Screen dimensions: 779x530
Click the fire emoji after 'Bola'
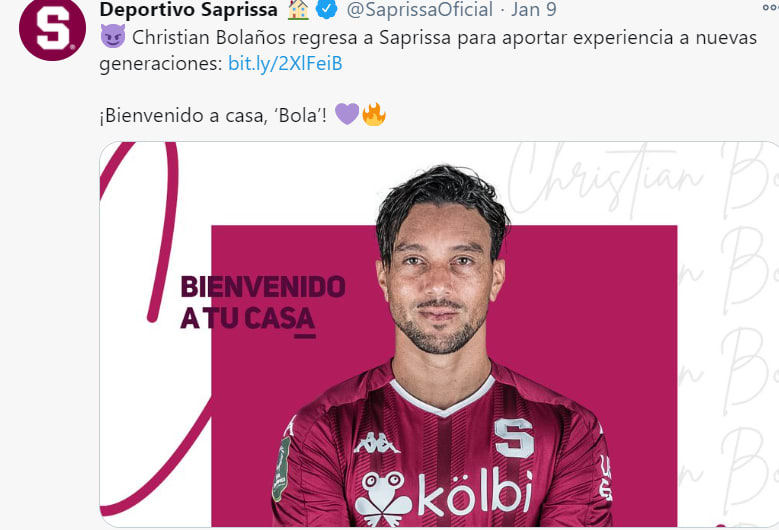point(374,114)
